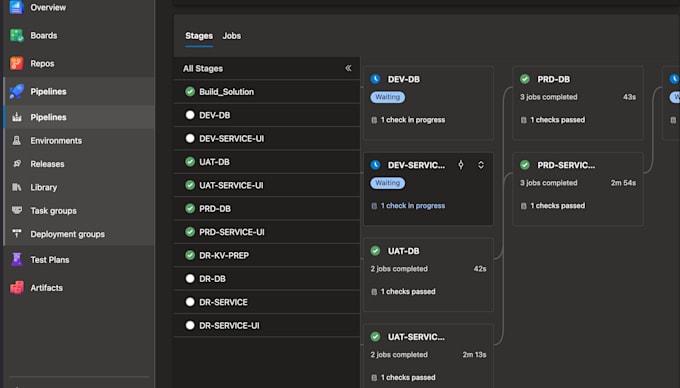Open Task groups under Pipelines
The height and width of the screenshot is (388, 680).
(x=53, y=211)
